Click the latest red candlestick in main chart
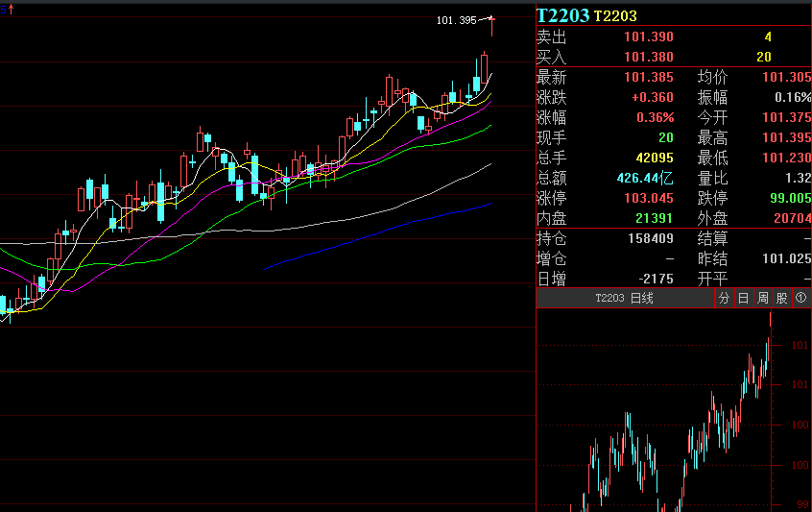 tap(491, 25)
